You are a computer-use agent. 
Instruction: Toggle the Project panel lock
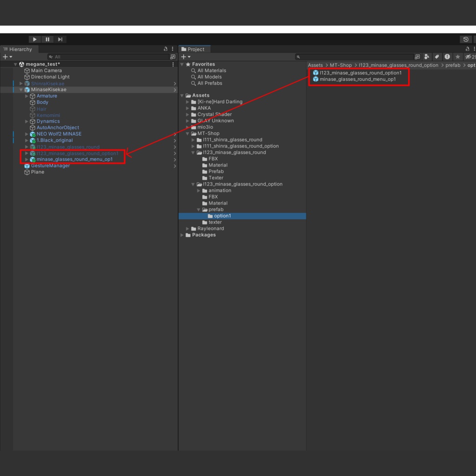tap(468, 49)
